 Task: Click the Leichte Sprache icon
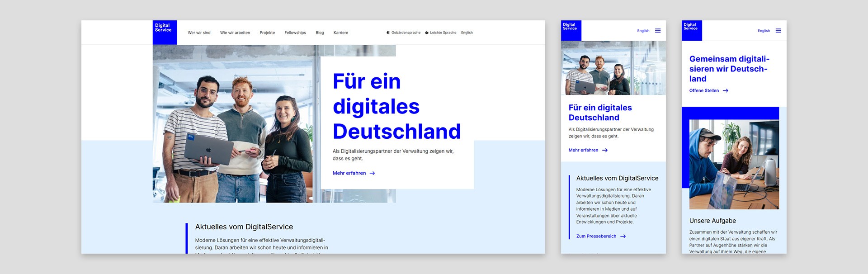pos(427,33)
